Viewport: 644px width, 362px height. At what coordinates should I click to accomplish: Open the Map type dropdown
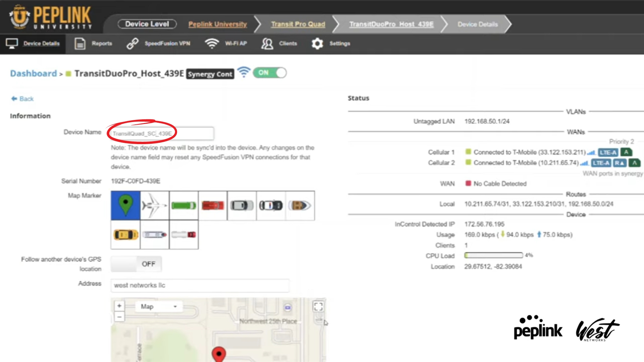click(159, 306)
